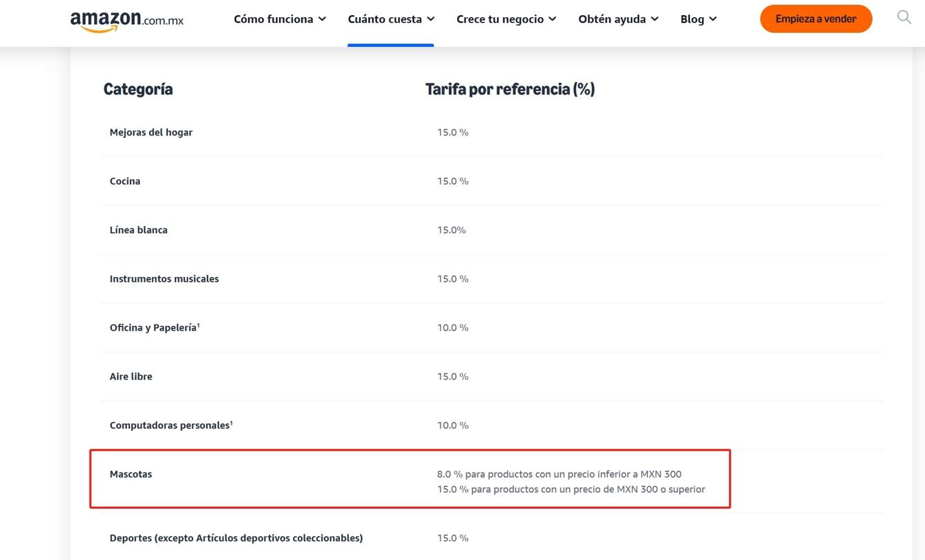Viewport: 925px width, 560px height.
Task: Expand the Crece tu negocio chevron
Action: point(552,19)
